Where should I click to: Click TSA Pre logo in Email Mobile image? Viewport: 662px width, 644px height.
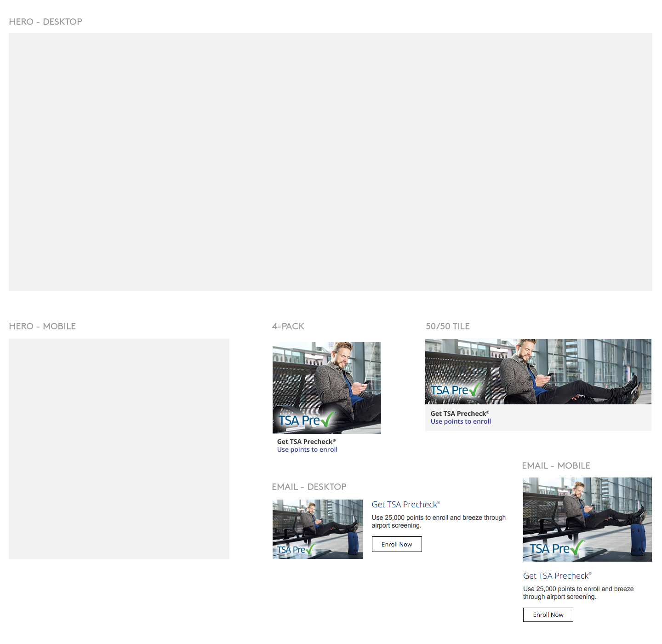pyautogui.click(x=556, y=548)
